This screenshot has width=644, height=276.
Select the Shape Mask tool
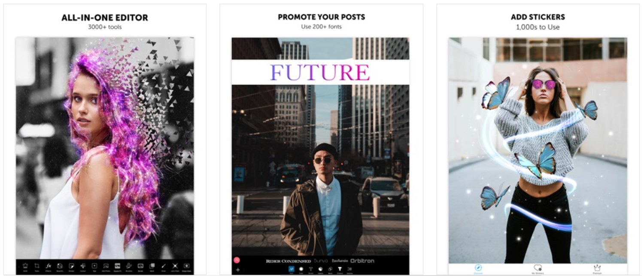click(x=187, y=266)
